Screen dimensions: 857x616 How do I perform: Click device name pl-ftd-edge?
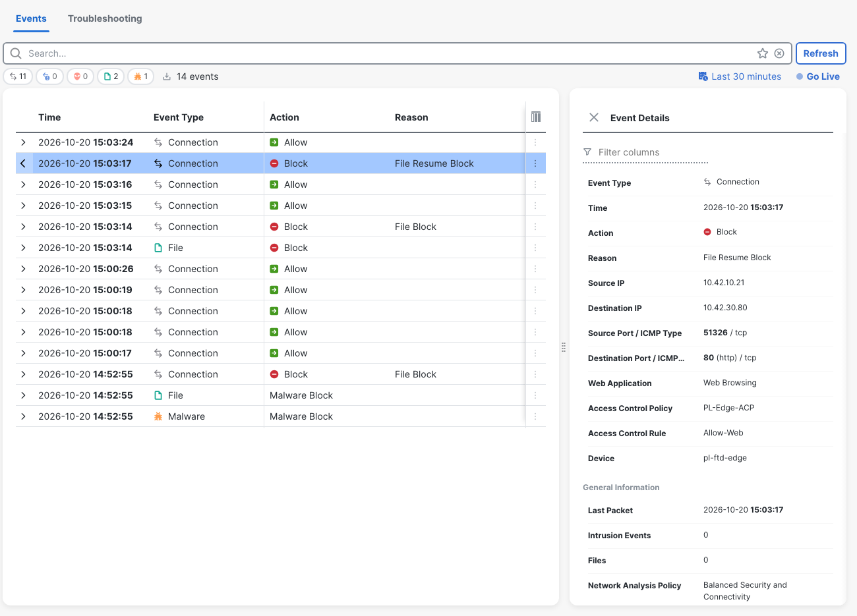point(725,458)
